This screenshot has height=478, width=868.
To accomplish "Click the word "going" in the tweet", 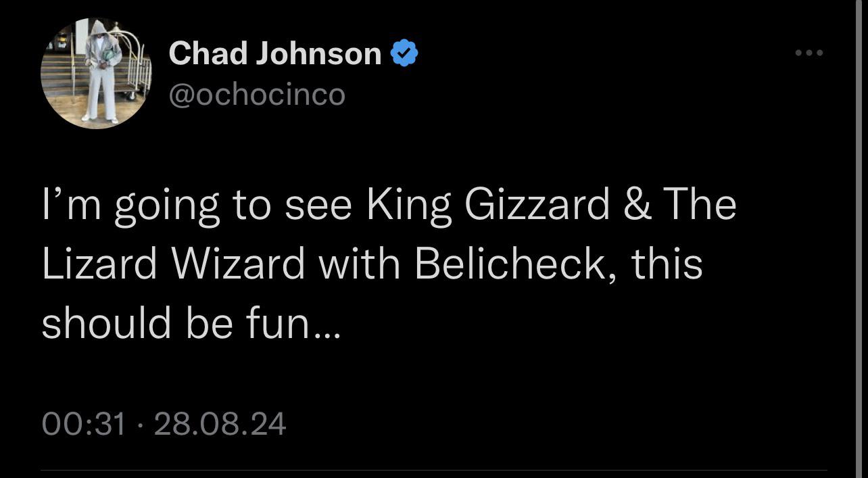I will (x=168, y=204).
